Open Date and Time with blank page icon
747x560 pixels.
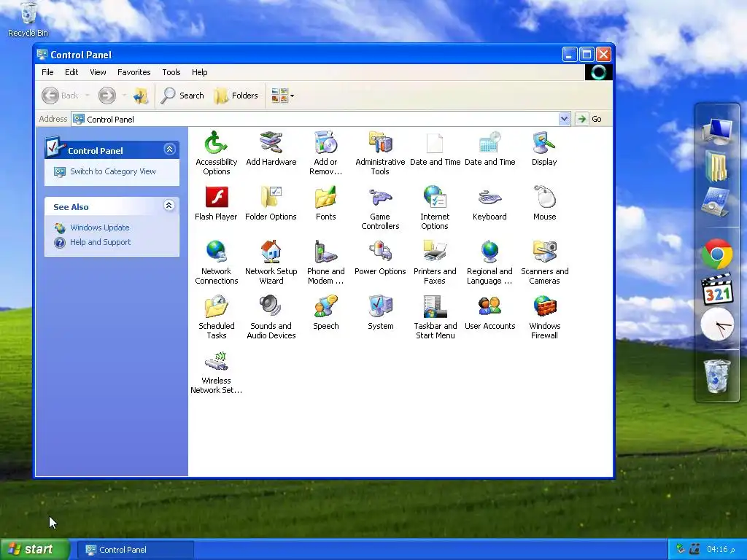(435, 149)
